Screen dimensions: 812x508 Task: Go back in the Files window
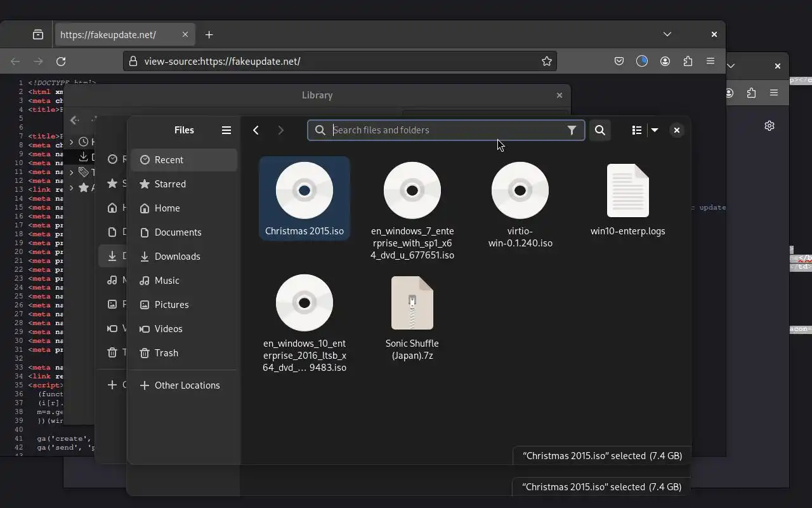click(x=256, y=130)
